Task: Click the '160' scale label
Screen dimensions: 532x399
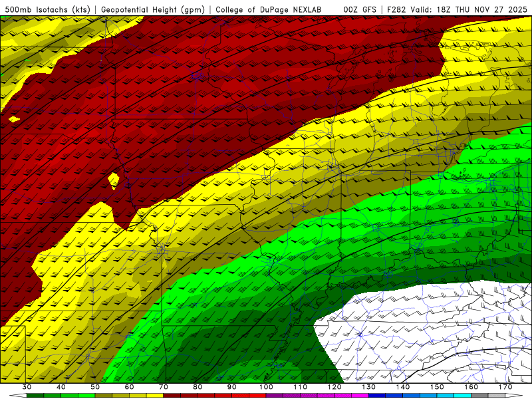Action: click(x=471, y=387)
